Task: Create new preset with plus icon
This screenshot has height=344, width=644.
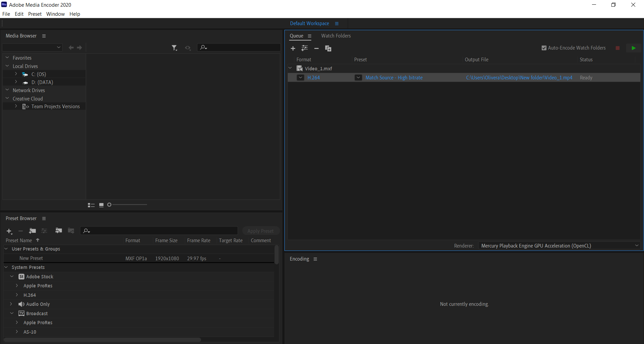Action: (9, 231)
